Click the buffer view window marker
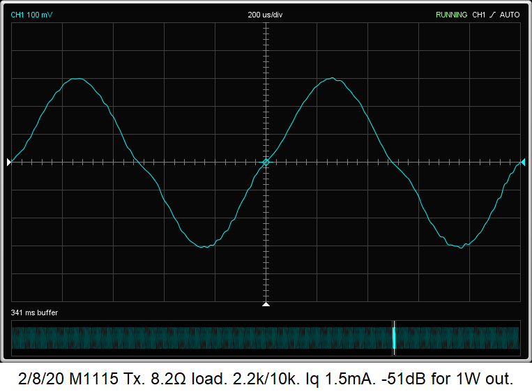 (x=394, y=338)
